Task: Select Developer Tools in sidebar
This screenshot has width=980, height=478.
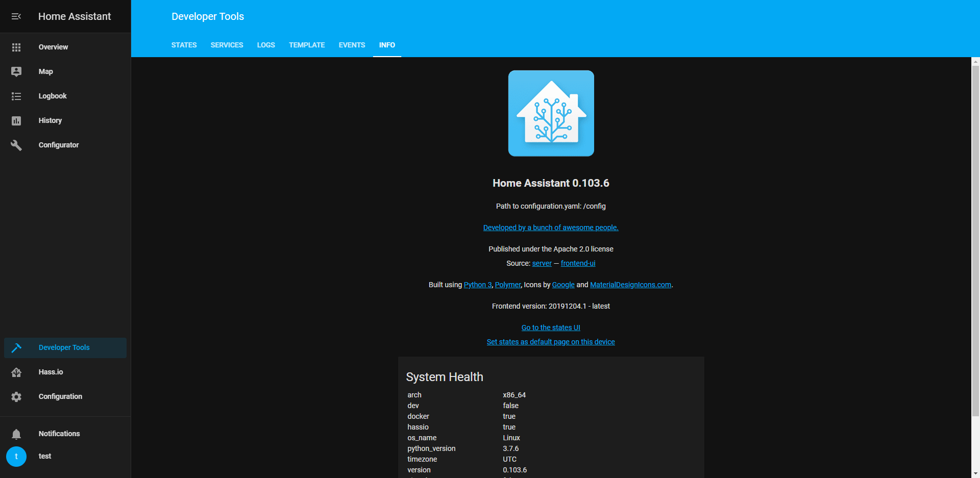Action: pyautogui.click(x=65, y=347)
